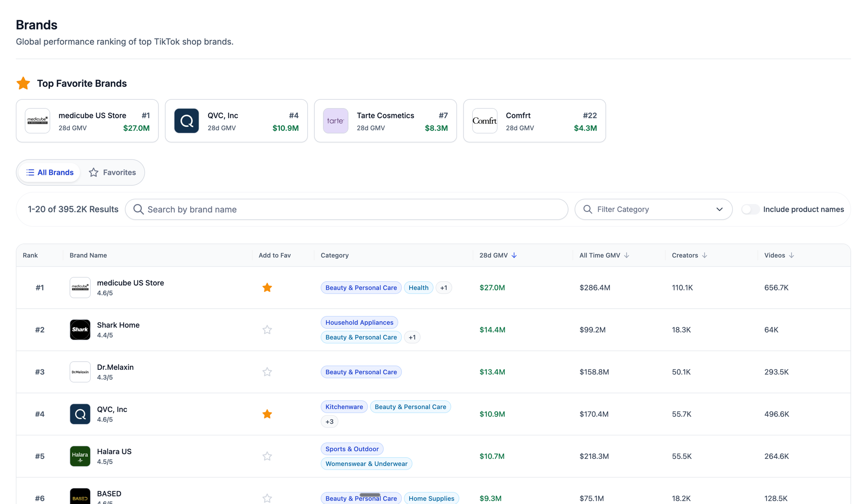Switch to the All Brands tab
Image resolution: width=868 pixels, height=504 pixels.
[49, 172]
